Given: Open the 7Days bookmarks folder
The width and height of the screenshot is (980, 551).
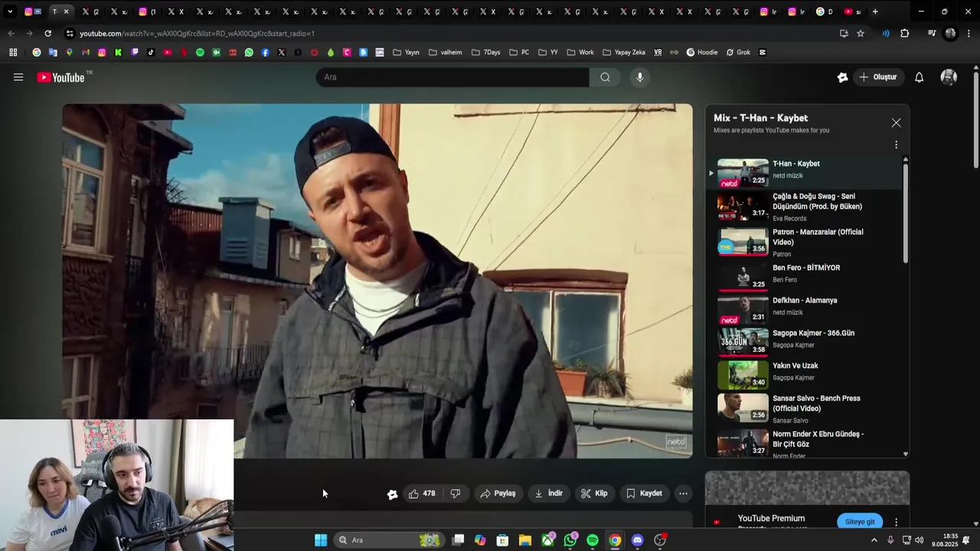Looking at the screenshot, I should pyautogui.click(x=485, y=52).
